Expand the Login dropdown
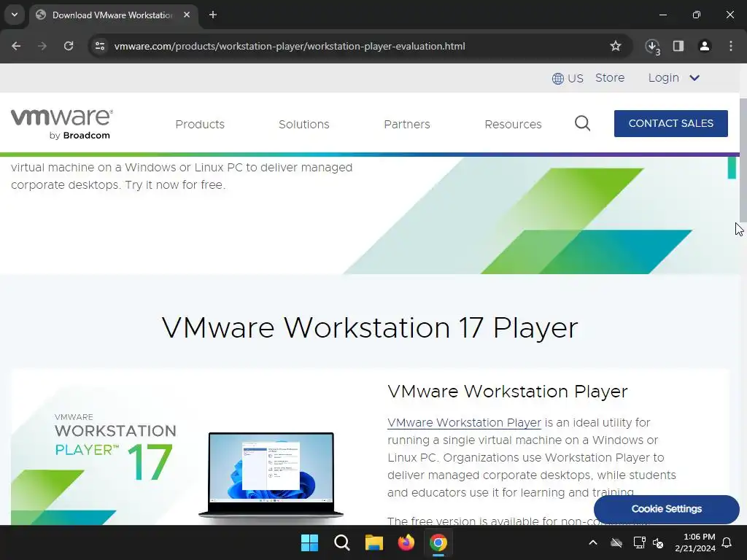The height and width of the screenshot is (560, 747). pyautogui.click(x=673, y=77)
